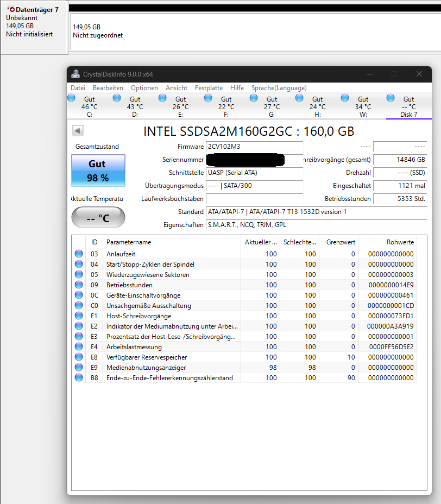This screenshot has width=441, height=504.
Task: Open the Datei menu
Action: tap(78, 87)
